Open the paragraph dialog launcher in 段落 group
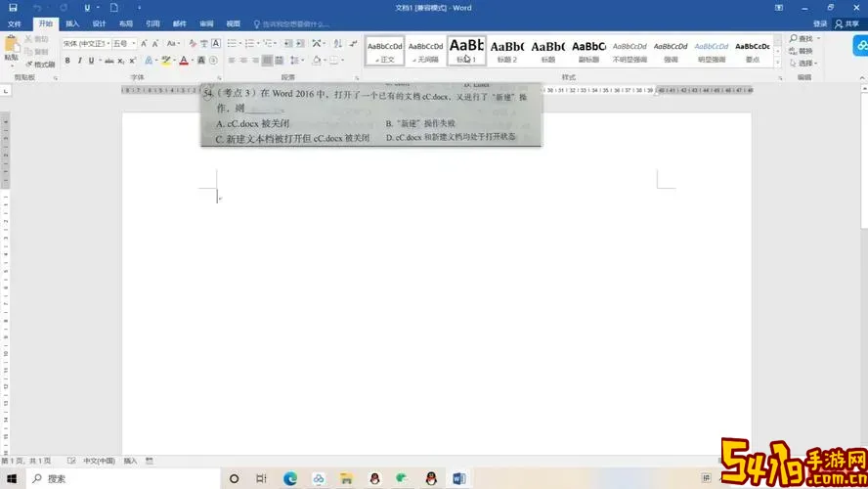The height and width of the screenshot is (489, 868). click(x=357, y=78)
